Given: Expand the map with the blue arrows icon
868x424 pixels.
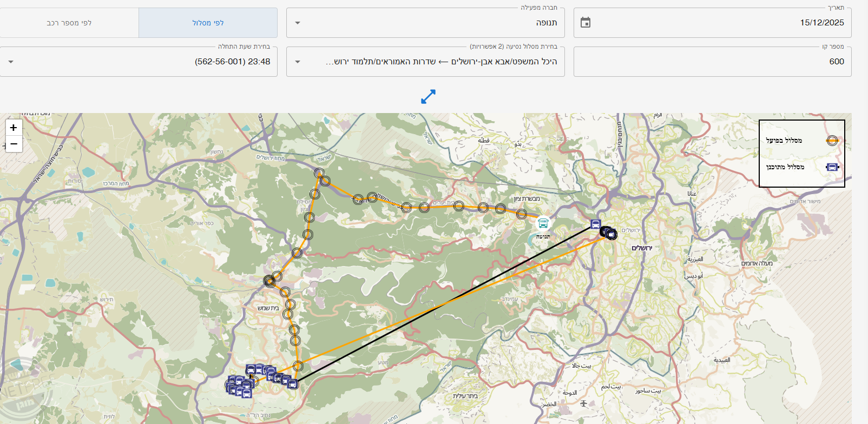Looking at the screenshot, I should 428,97.
